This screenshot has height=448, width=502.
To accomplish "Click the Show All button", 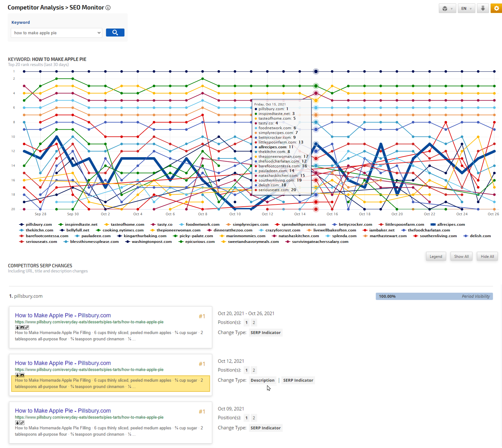I will (461, 257).
